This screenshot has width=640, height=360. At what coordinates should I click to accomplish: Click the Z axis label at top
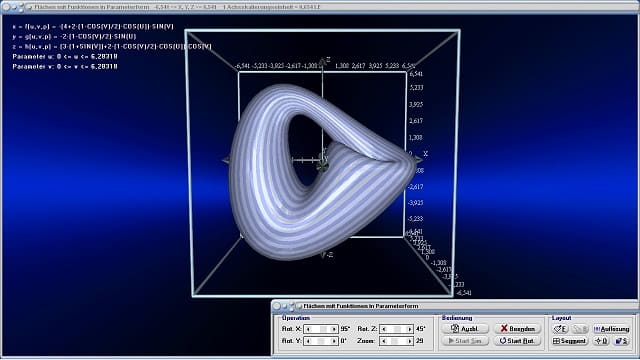coord(328,60)
